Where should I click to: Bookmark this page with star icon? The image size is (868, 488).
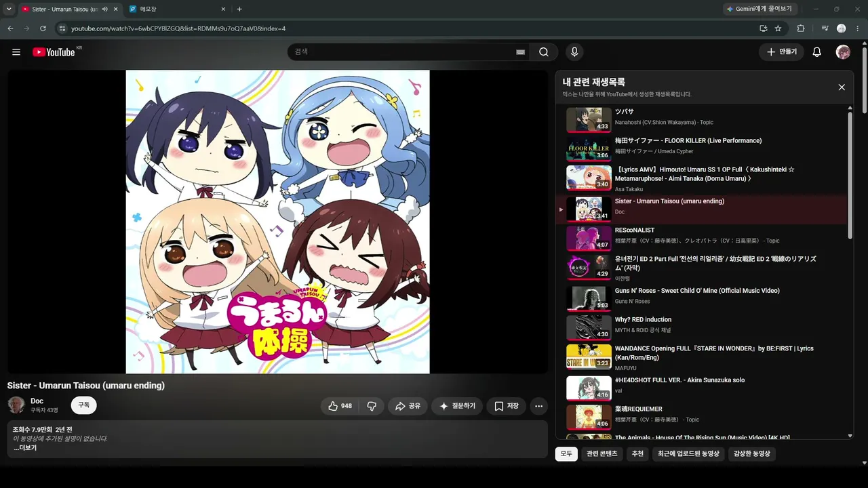pyautogui.click(x=778, y=28)
